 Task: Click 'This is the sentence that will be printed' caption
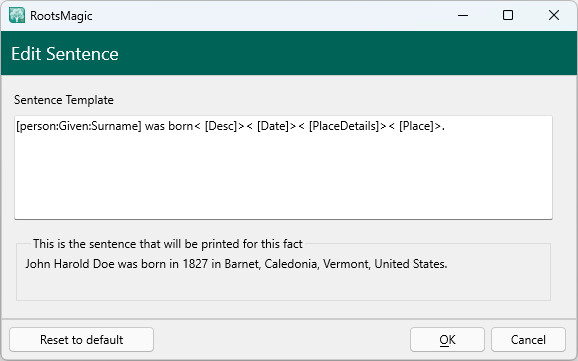pos(168,244)
